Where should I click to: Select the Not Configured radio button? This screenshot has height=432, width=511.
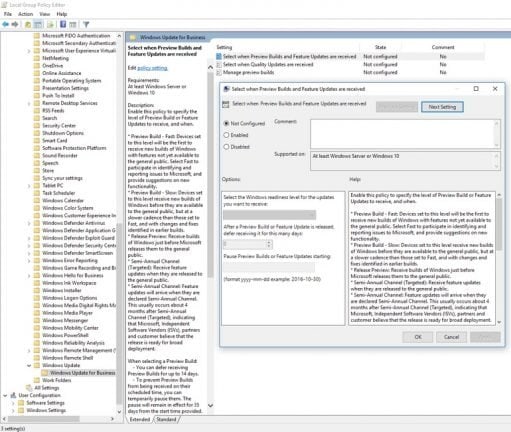(x=226, y=123)
